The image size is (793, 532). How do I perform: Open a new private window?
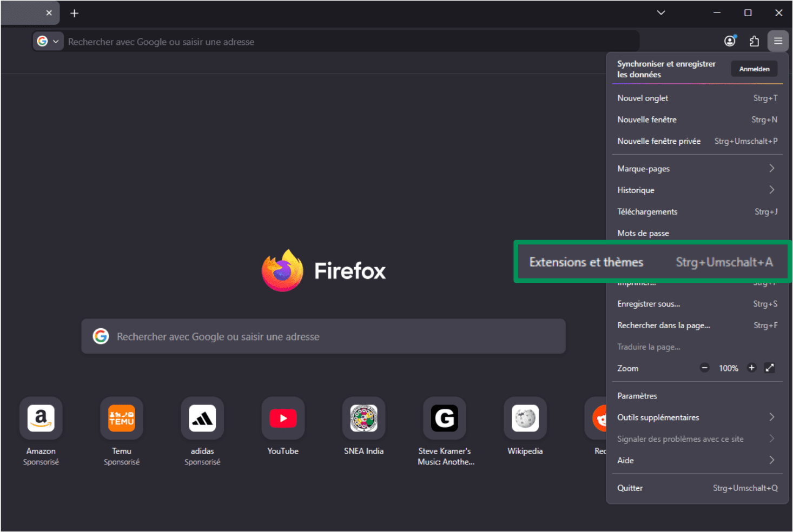click(658, 141)
